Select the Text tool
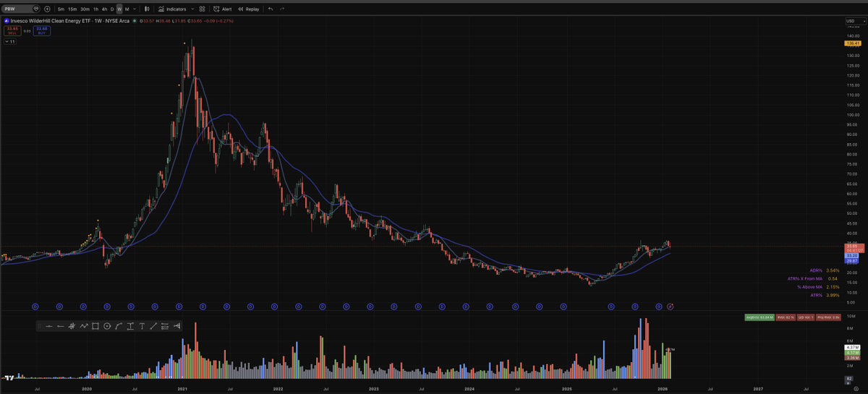 (x=142, y=326)
